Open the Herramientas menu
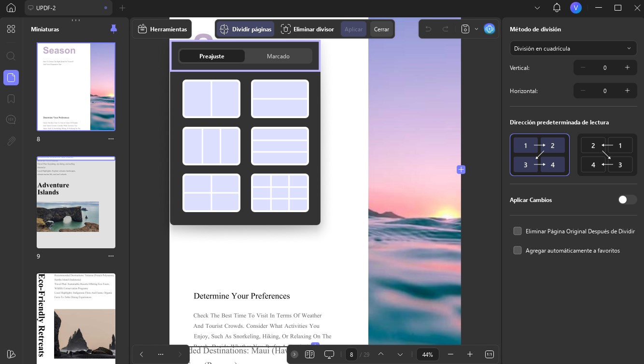Screen dimensions: 644x364 (x=162, y=29)
